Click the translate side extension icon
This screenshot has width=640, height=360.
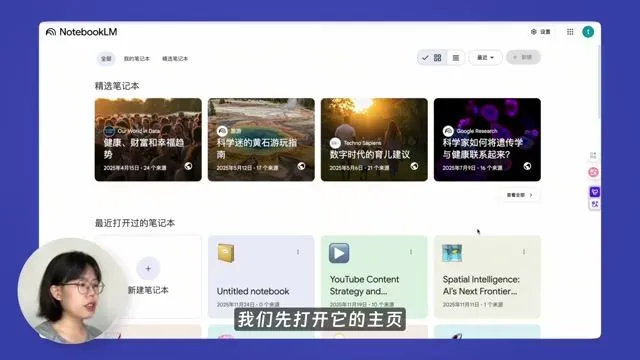point(595,204)
